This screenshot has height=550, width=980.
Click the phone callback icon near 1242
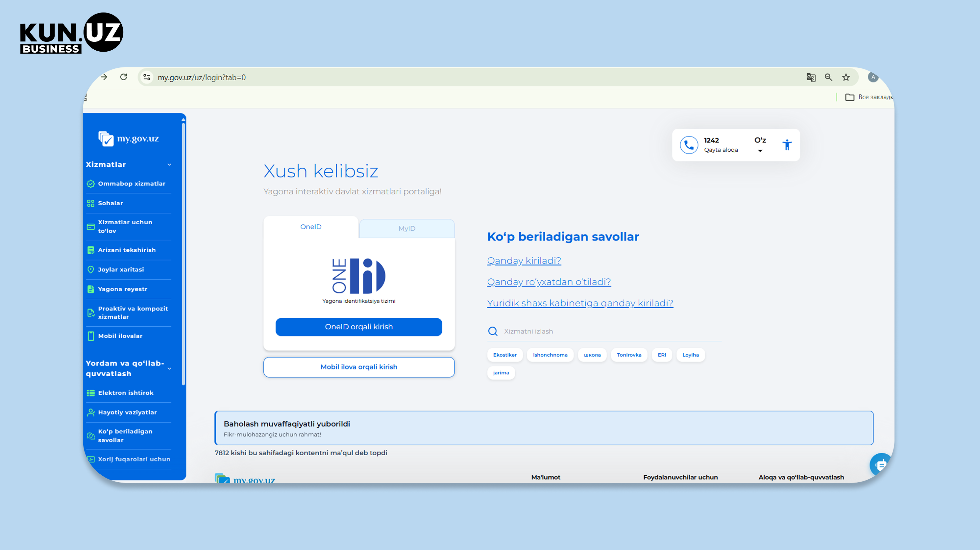[x=689, y=145]
